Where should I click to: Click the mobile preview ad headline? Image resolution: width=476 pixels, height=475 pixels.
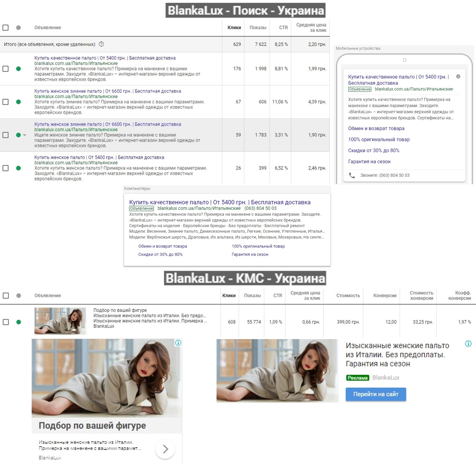[399, 80]
